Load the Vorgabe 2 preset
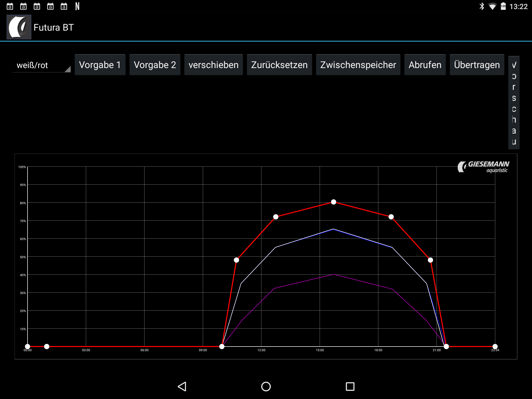 (x=155, y=65)
